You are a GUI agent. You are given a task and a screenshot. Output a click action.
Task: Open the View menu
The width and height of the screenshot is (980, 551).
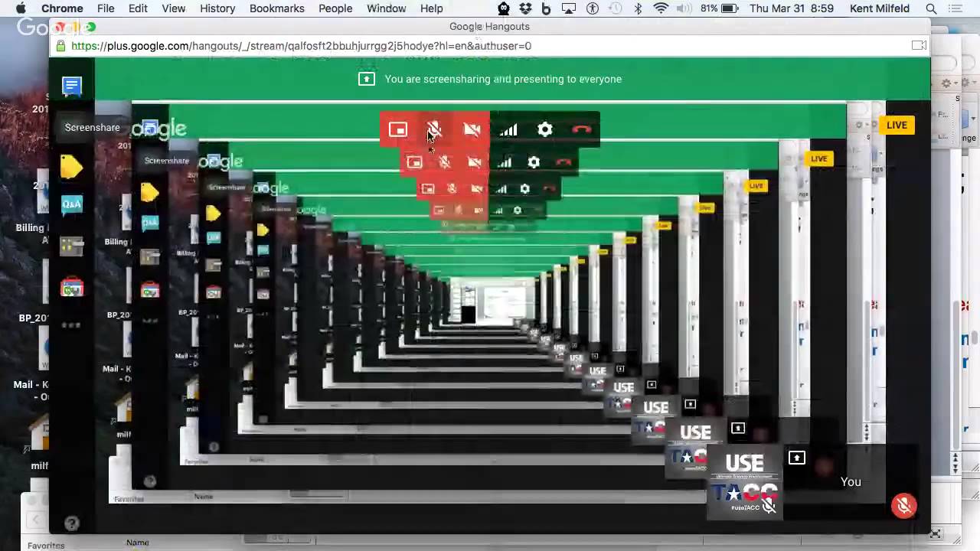tap(174, 8)
